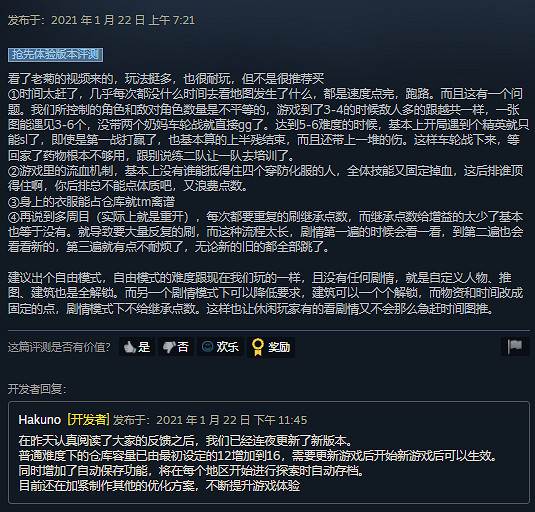This screenshot has width=535, height=512.
Task: Mark the review as 欢乐 (Funny)
Action: pyautogui.click(x=228, y=347)
